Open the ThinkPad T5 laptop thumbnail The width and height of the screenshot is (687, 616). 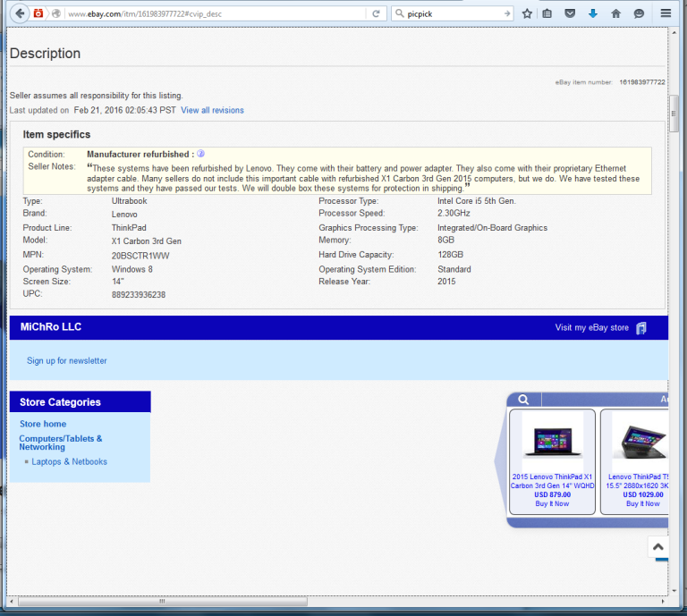640,441
